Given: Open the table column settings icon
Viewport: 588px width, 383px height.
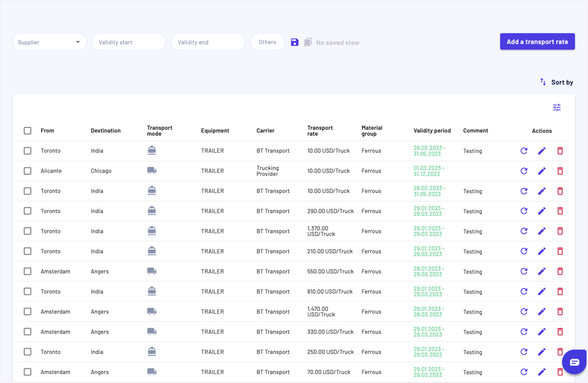Looking at the screenshot, I should click(x=557, y=107).
